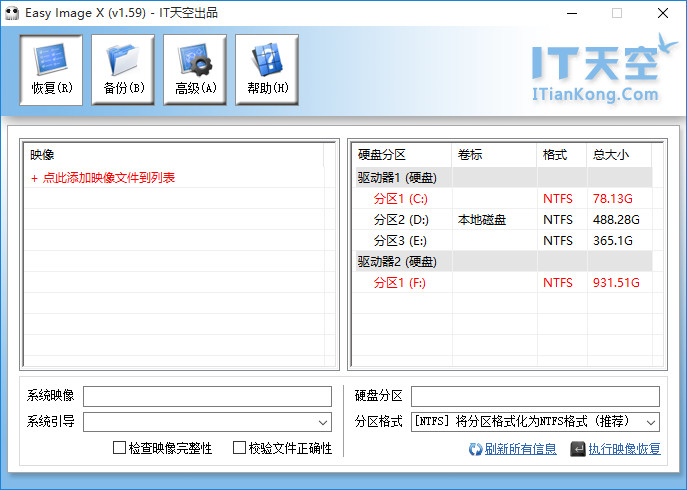Click the app icon in title bar
687x490 pixels.
pyautogui.click(x=12, y=13)
